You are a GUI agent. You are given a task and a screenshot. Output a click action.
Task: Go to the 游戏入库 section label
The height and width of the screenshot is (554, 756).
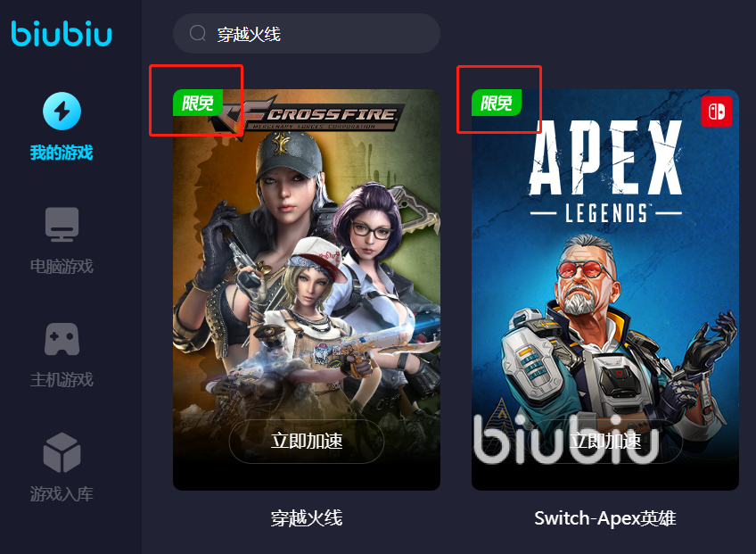(62, 493)
